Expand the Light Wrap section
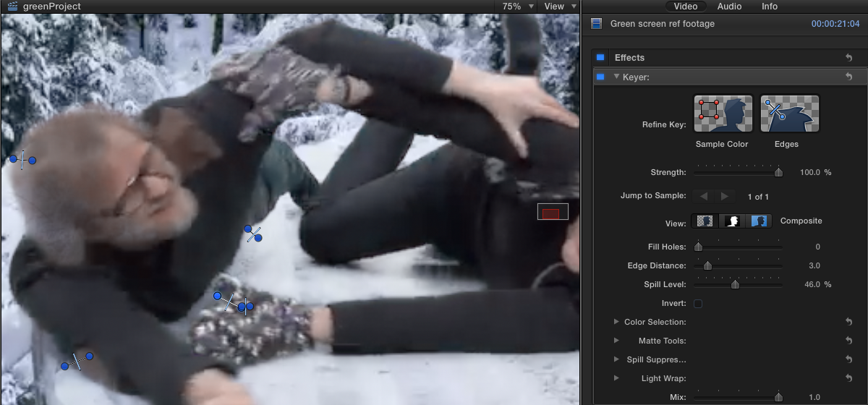The image size is (868, 405). coord(616,378)
